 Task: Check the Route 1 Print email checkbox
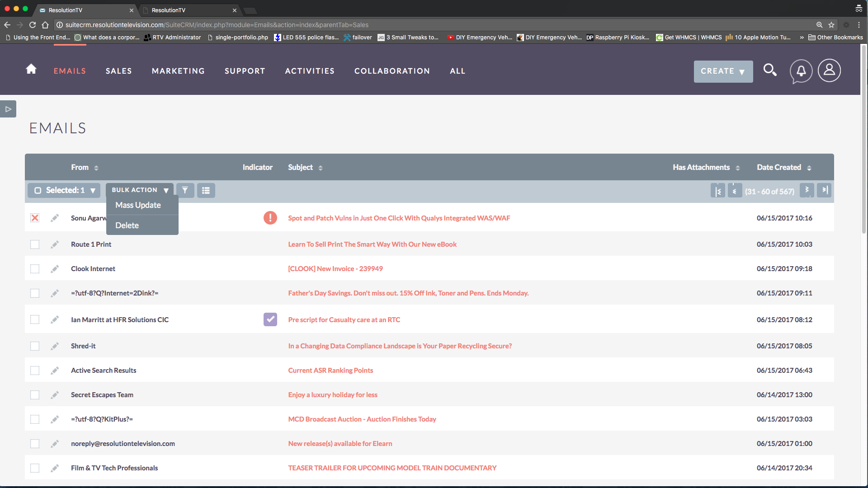pos(35,244)
